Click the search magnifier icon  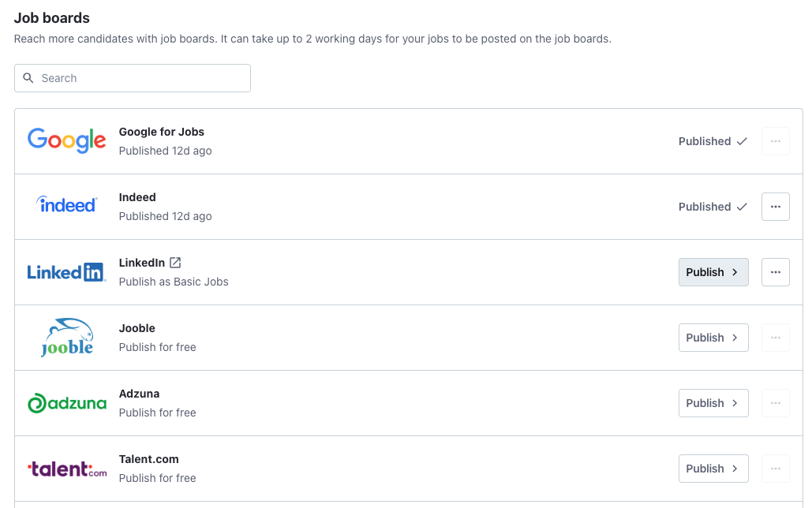pos(28,78)
